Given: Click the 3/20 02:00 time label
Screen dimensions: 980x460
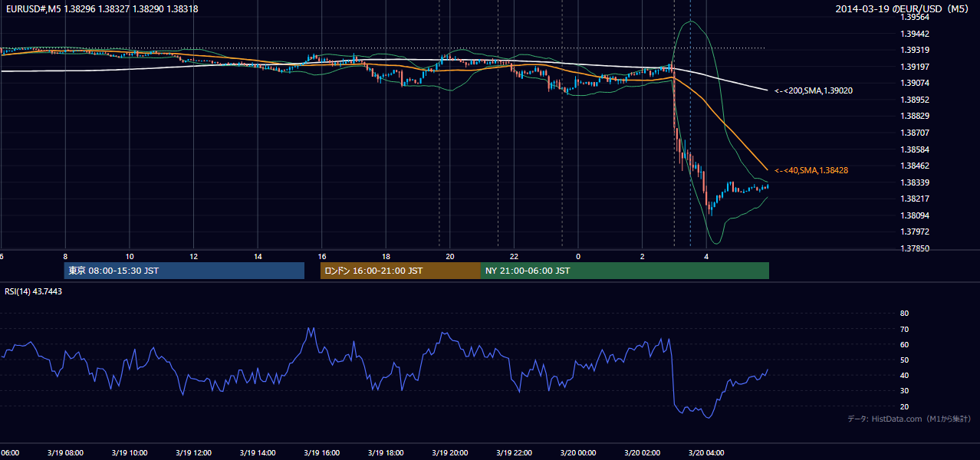Looking at the screenshot, I should pyautogui.click(x=643, y=453).
